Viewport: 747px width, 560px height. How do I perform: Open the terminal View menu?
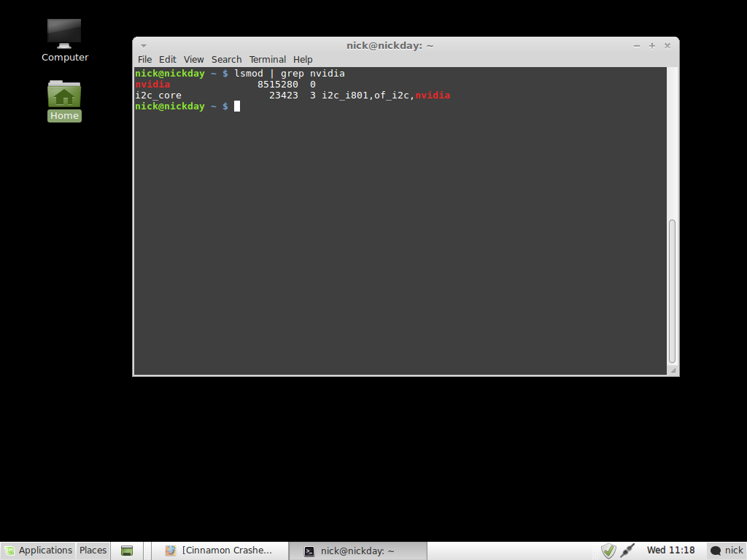click(193, 60)
